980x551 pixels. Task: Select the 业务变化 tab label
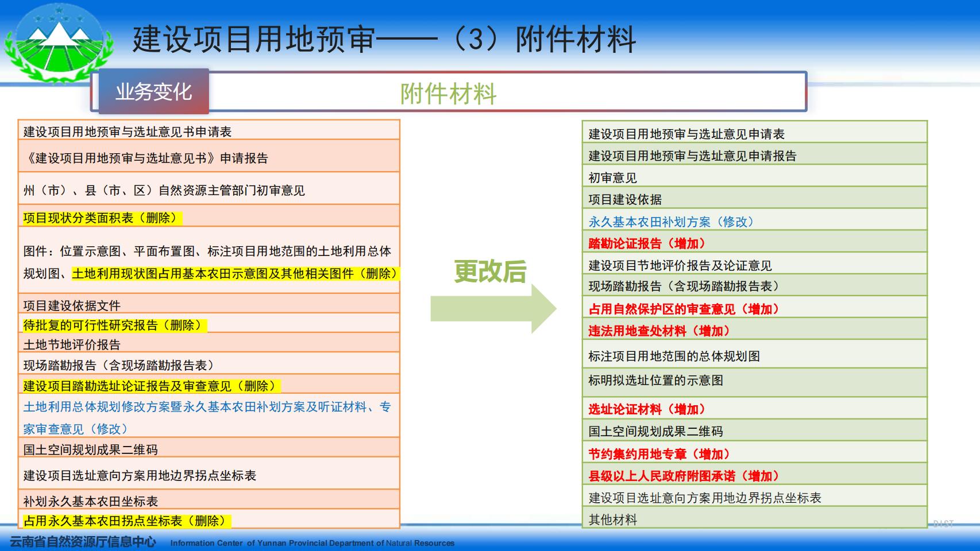(x=153, y=91)
